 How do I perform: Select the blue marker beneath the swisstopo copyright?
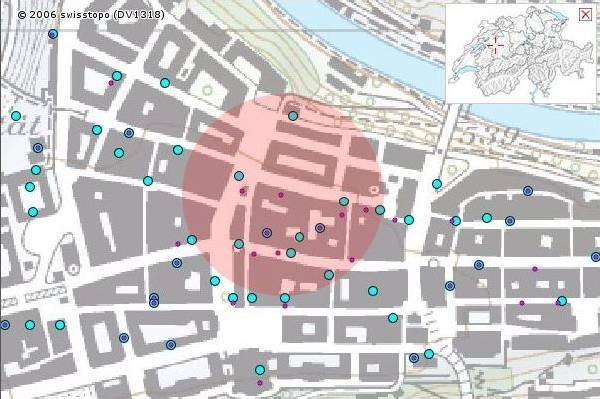coord(53,34)
